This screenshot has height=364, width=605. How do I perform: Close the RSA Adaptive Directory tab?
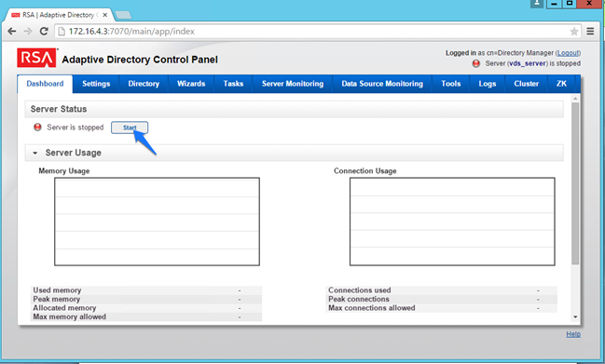tap(105, 15)
